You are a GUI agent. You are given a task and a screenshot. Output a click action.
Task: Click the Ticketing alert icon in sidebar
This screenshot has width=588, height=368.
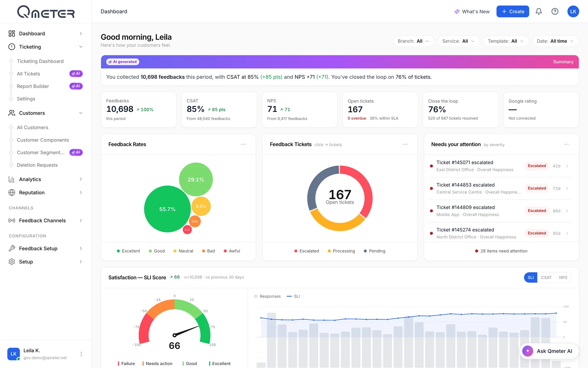[12, 47]
